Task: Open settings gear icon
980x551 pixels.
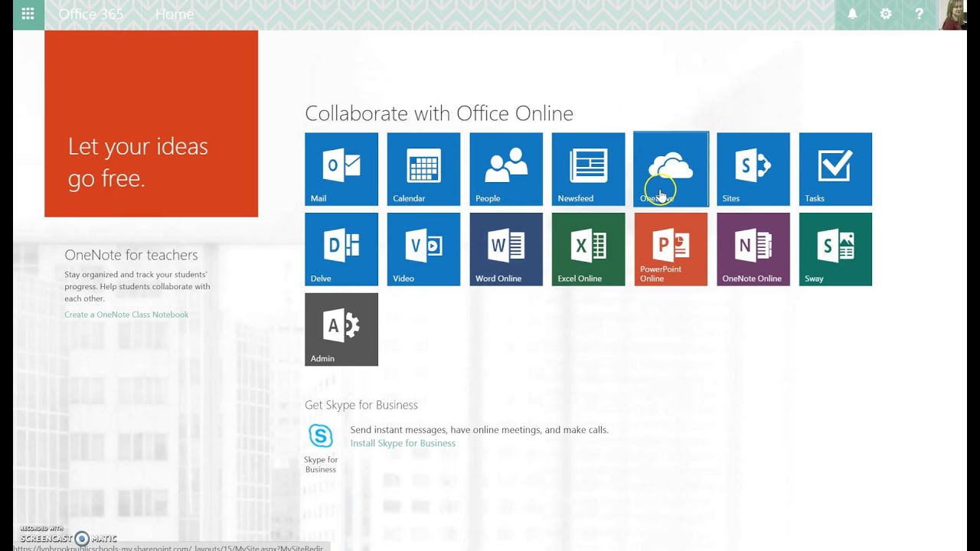Action: pyautogui.click(x=886, y=14)
